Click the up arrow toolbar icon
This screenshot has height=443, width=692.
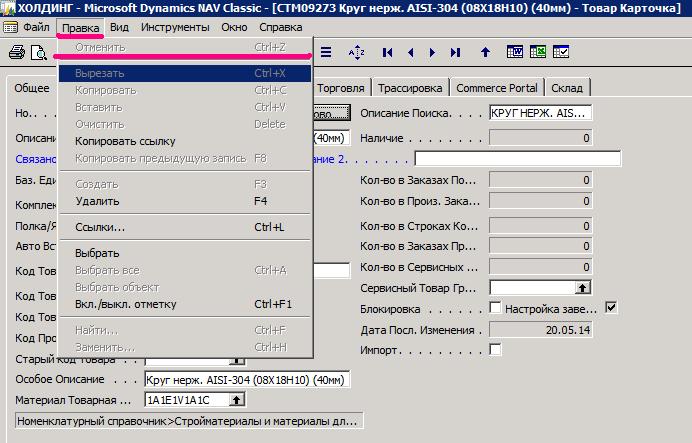coord(485,52)
